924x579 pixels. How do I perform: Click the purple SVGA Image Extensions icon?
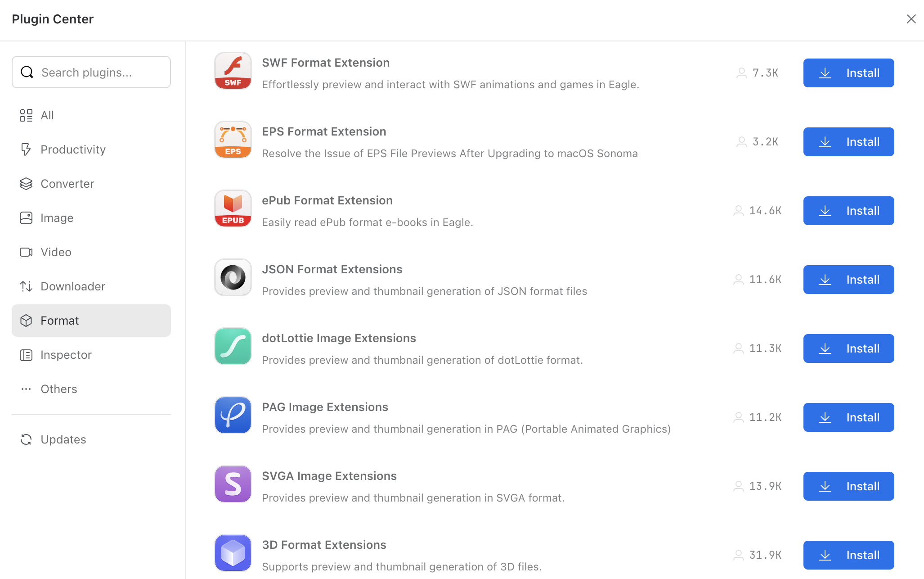(x=233, y=484)
